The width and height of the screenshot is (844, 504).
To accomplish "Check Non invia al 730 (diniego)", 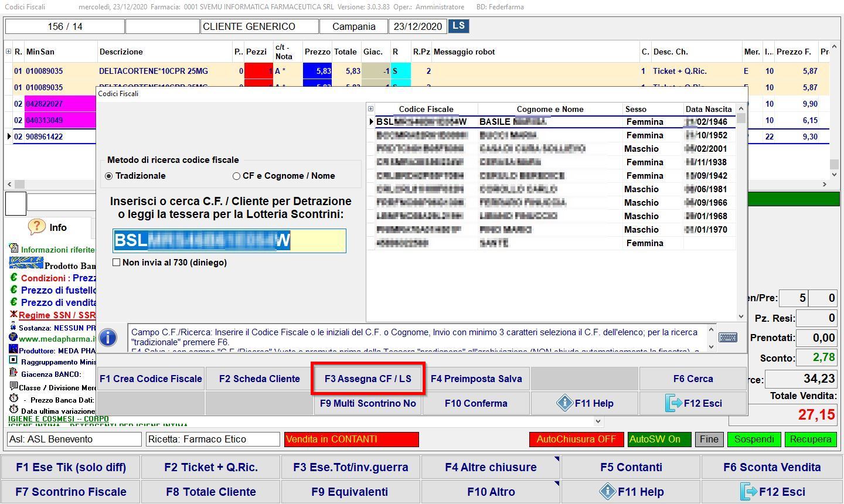I will tap(117, 263).
